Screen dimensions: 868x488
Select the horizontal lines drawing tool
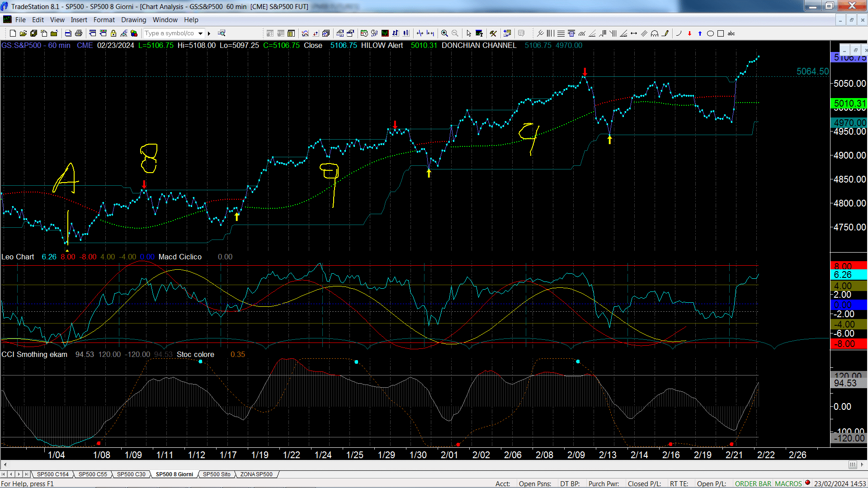(x=561, y=33)
